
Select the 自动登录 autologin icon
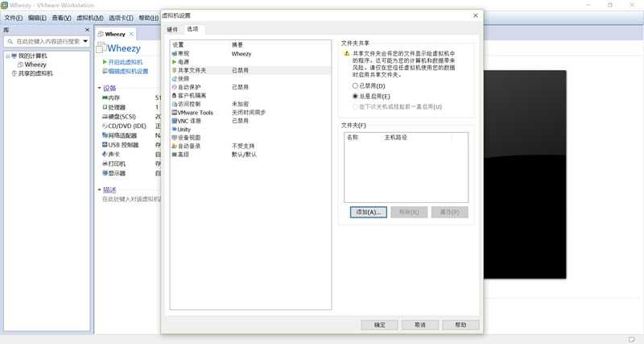tap(174, 146)
